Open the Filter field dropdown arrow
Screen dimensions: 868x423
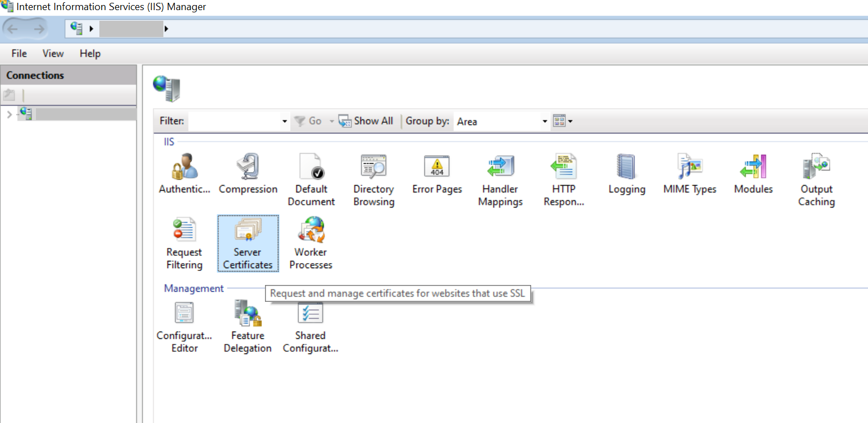point(284,121)
